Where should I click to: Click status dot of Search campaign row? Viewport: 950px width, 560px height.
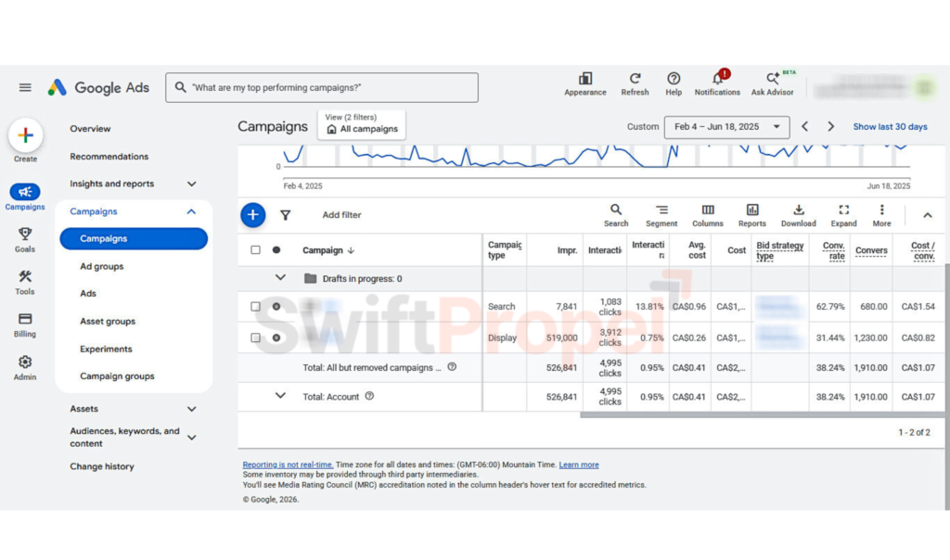coord(276,306)
